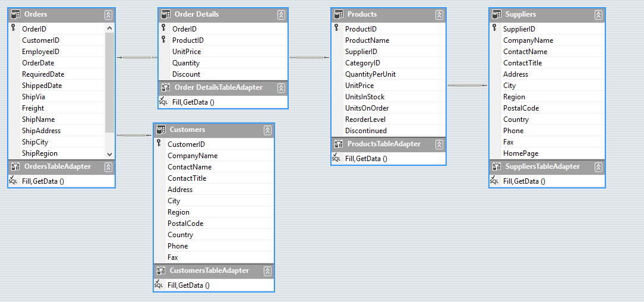Select Fill,GetData () in OrdersTableAdapter
Screen dimensions: 644x302
point(43,181)
